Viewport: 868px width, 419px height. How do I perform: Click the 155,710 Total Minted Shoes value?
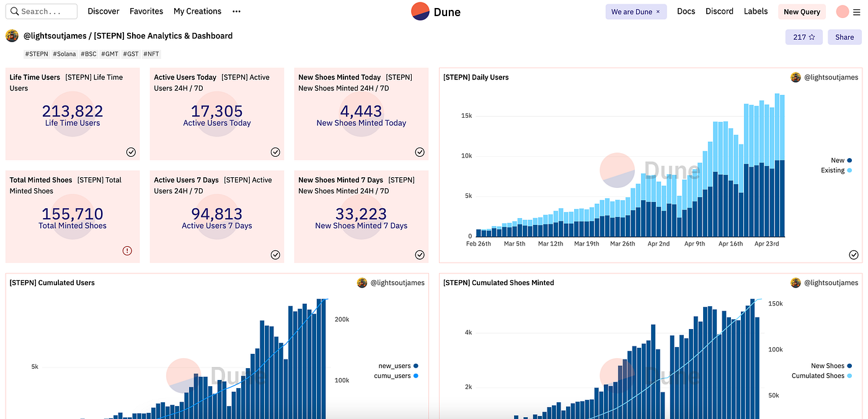(x=73, y=214)
